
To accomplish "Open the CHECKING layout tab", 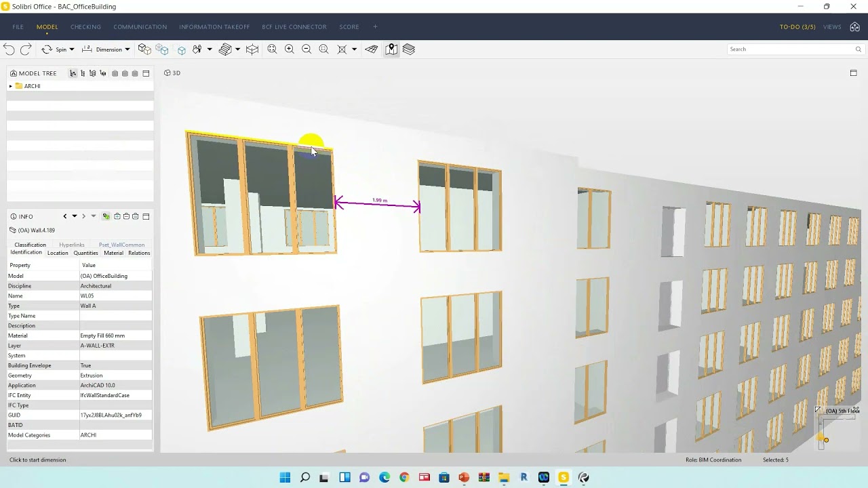I will coord(85,27).
